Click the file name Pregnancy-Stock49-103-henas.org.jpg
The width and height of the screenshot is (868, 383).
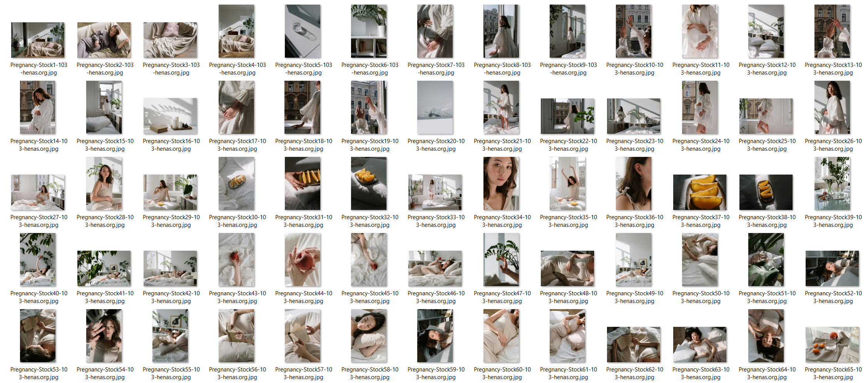pyautogui.click(x=635, y=297)
